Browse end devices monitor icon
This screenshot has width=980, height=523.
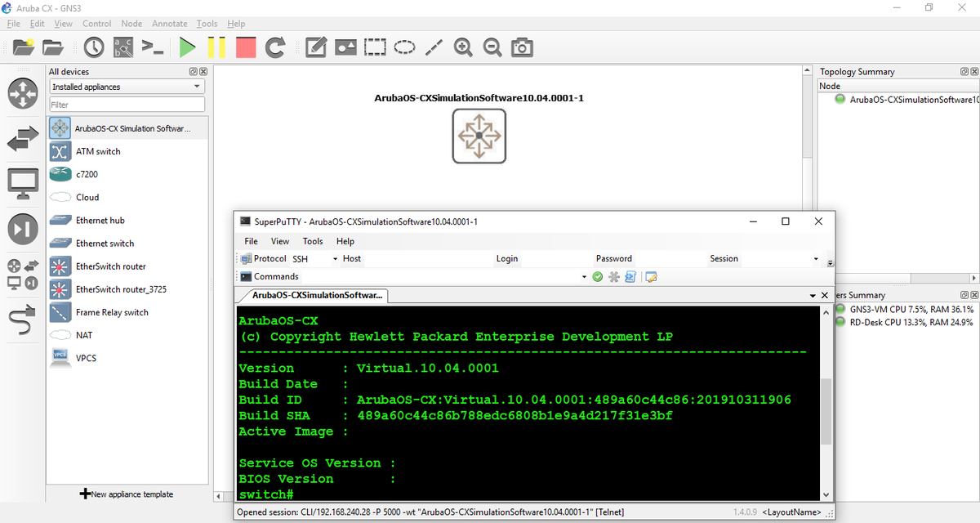[x=23, y=184]
